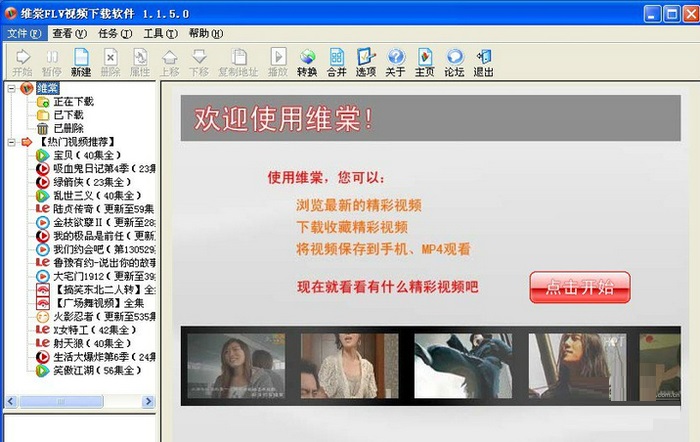Click the 播放 (Play) toolbar icon

[x=278, y=62]
